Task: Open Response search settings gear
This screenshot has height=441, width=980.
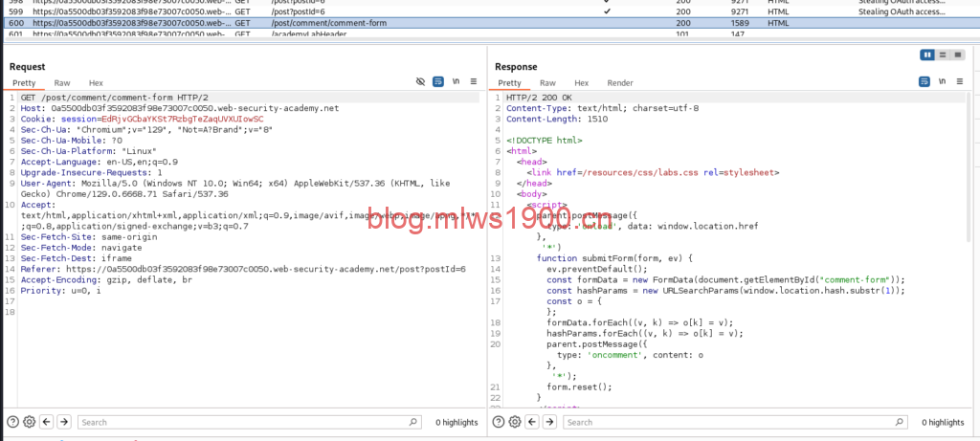Action: tap(514, 422)
